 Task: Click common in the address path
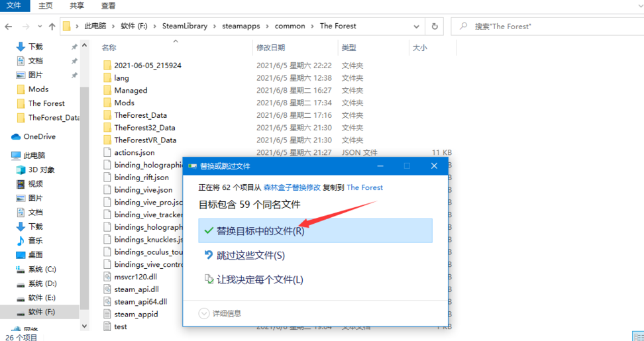tap(290, 26)
